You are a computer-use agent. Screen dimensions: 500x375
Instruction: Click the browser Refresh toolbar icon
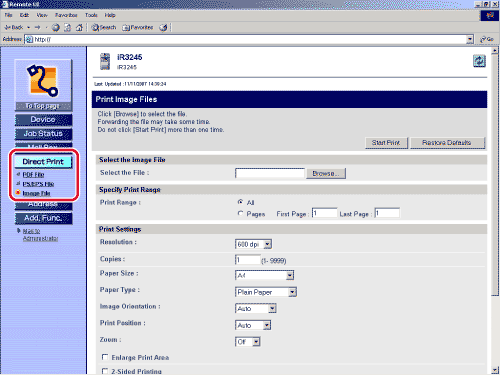tap(68, 27)
